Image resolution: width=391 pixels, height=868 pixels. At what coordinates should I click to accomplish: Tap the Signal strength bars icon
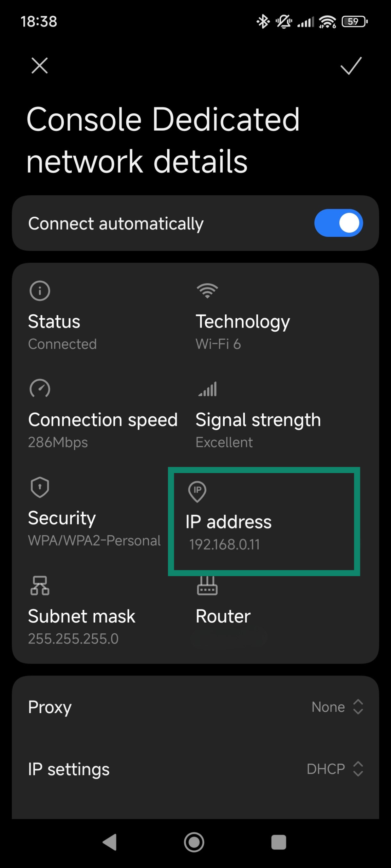pyautogui.click(x=207, y=389)
